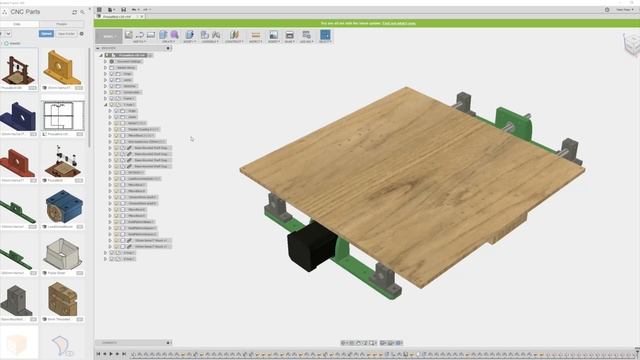Click the New Folder button

pos(66,33)
